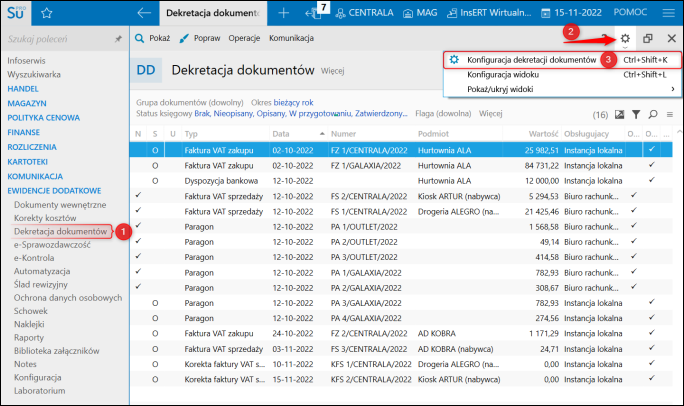Expand the Pokaż/ukryj widoki submenu
Screen dimensions: 684x406
[500, 89]
